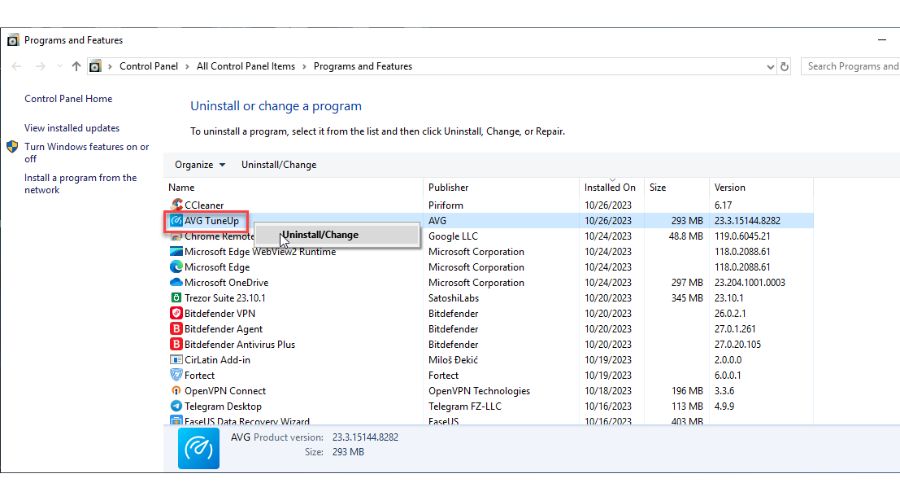This screenshot has height=500, width=900.
Task: Sort by the Name column header
Action: point(294,188)
